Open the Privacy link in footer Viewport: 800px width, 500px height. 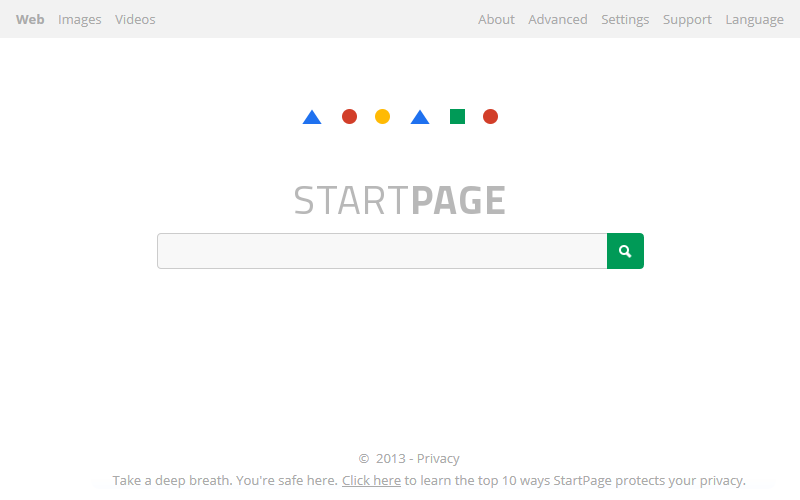click(438, 459)
